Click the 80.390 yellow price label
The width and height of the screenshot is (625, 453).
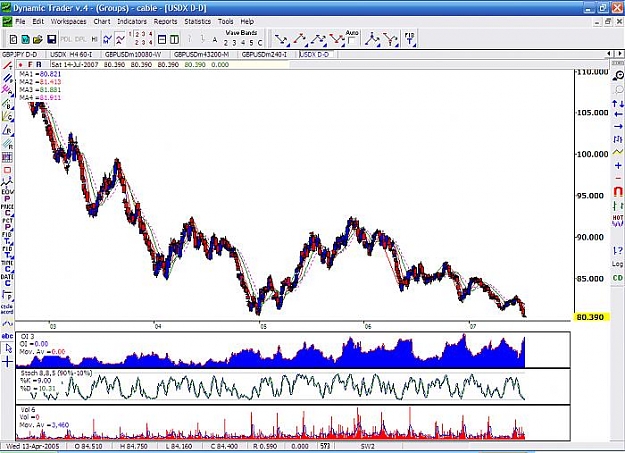pos(590,317)
